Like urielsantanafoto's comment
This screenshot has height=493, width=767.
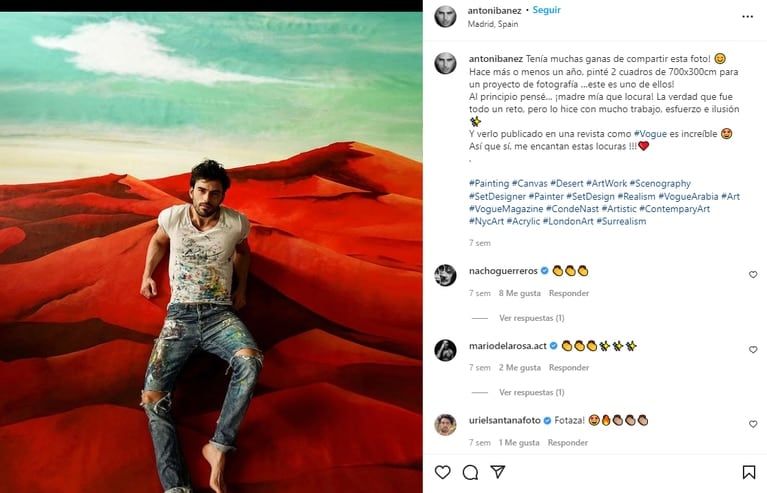(x=753, y=424)
